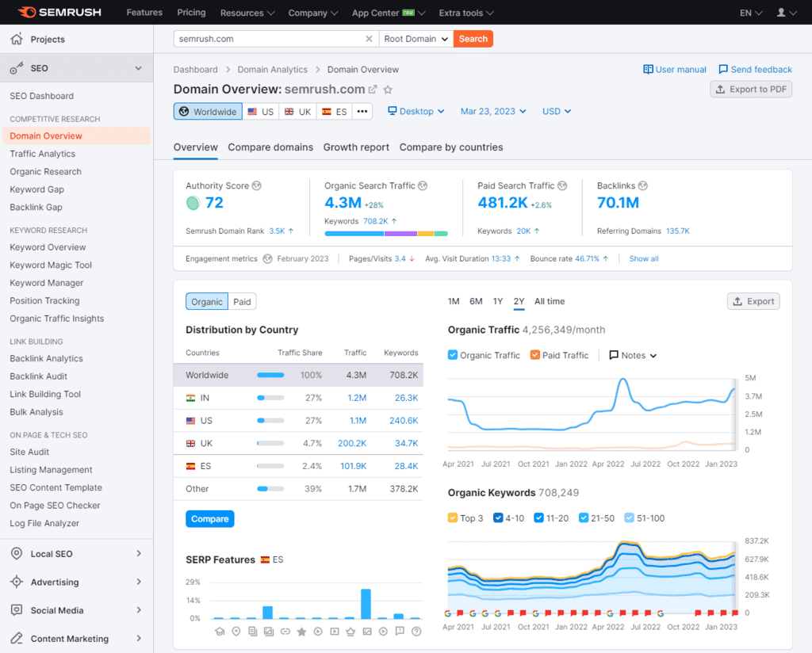Click the crown SERP feature icon

click(350, 632)
